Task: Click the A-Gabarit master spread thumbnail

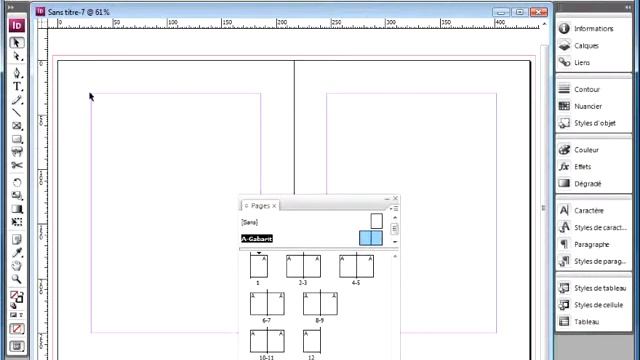Action: coord(371,238)
